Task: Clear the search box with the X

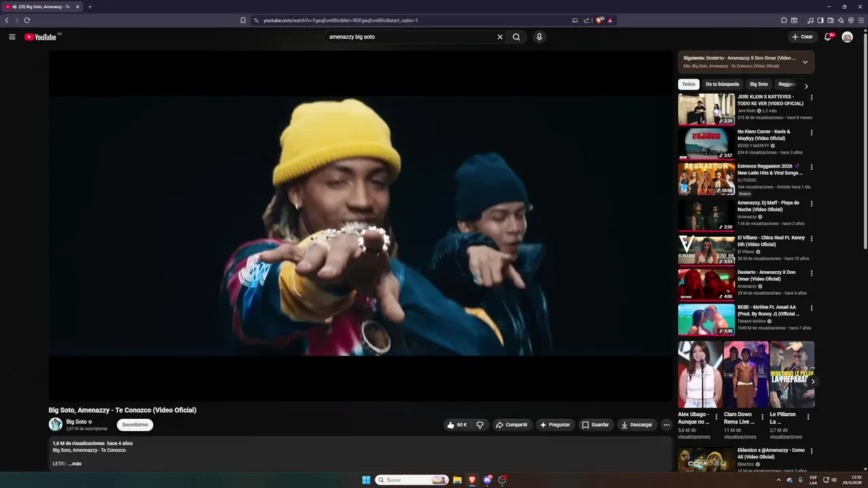Action: [x=500, y=37]
